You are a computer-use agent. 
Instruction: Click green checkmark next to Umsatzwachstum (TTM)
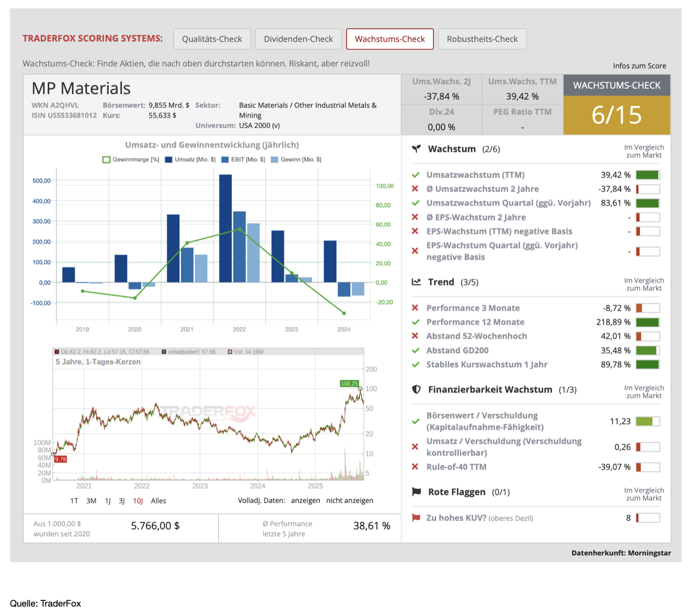point(416,175)
